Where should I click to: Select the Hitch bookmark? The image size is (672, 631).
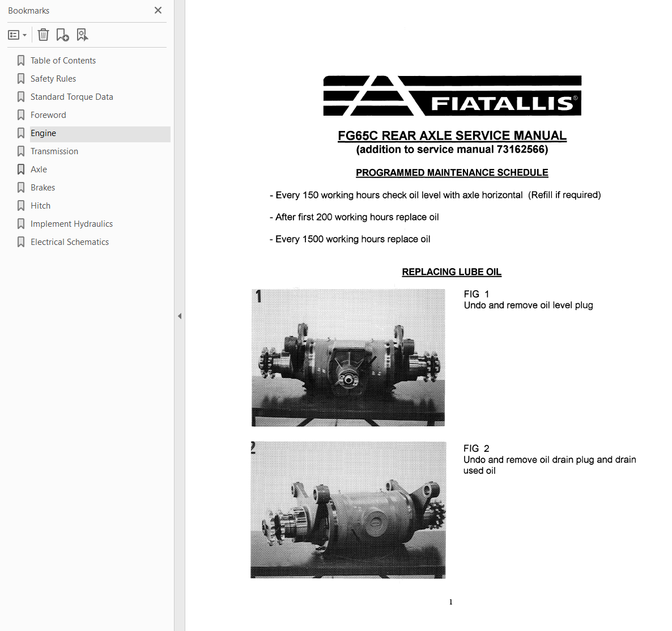tap(40, 206)
